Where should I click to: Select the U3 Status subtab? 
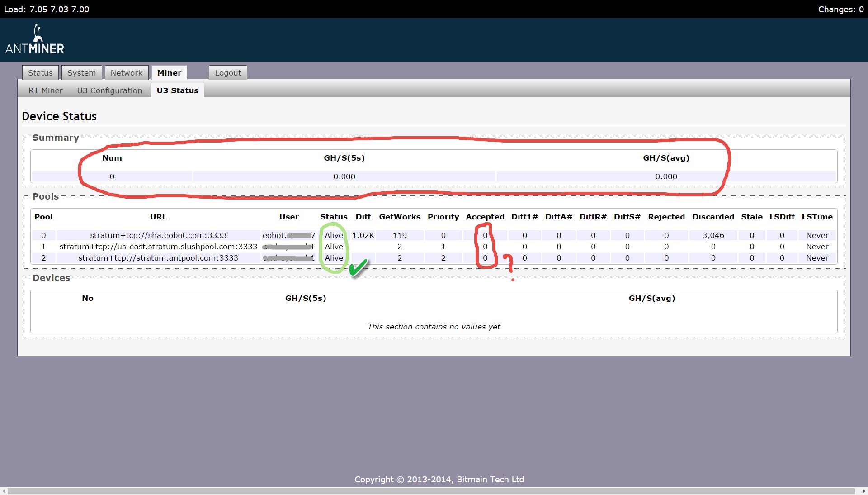pos(177,90)
